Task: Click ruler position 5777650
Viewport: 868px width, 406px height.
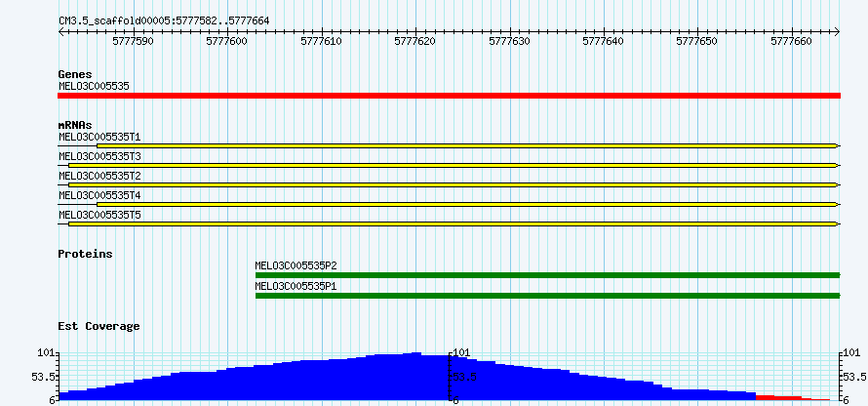Action: pos(698,41)
